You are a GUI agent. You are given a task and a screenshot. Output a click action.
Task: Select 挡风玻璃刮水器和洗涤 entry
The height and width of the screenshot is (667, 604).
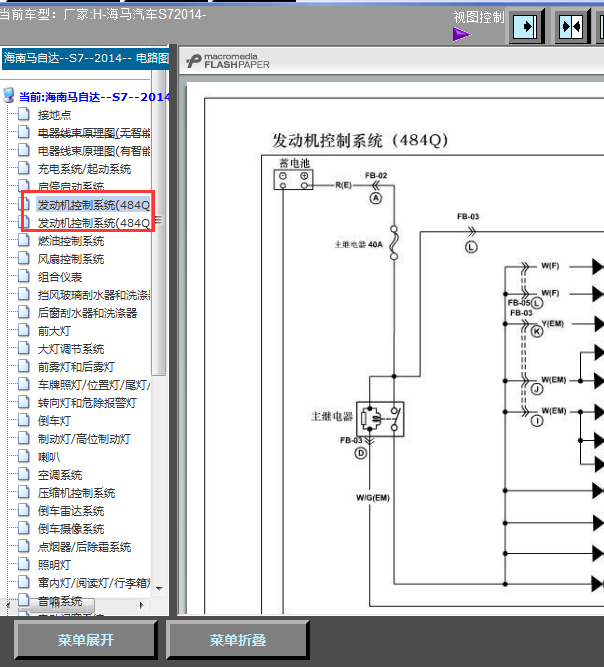point(94,295)
